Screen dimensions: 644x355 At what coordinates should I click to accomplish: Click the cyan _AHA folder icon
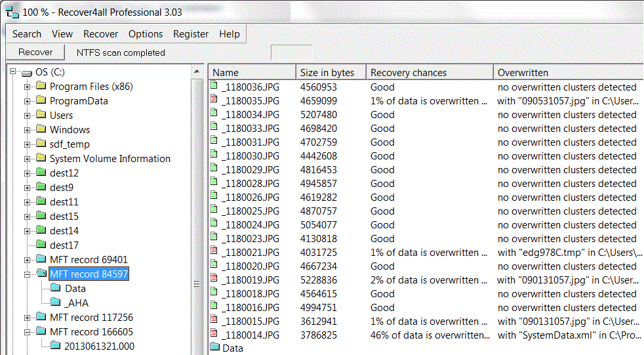click(56, 303)
